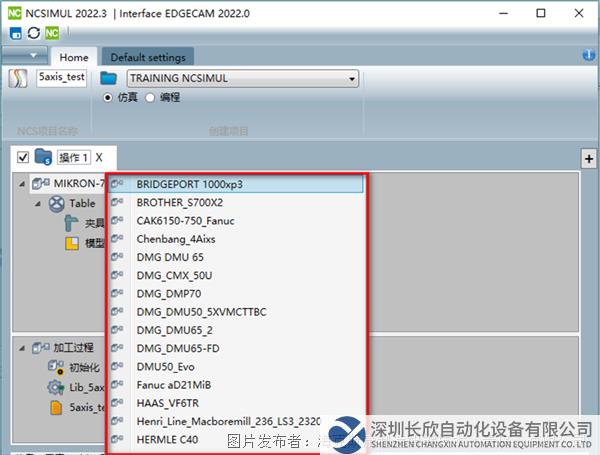
Task: Toggle the checkbox beside 操作 1 tab
Action: [23, 157]
